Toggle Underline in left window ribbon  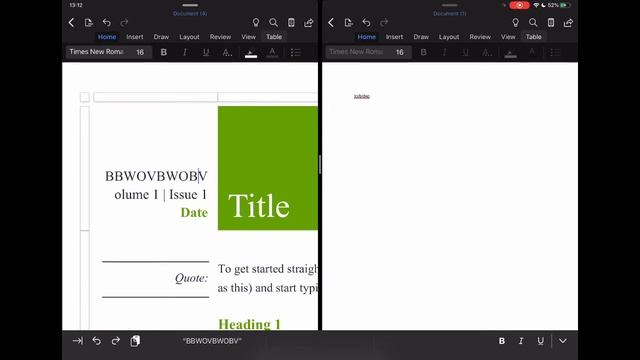(x=206, y=52)
